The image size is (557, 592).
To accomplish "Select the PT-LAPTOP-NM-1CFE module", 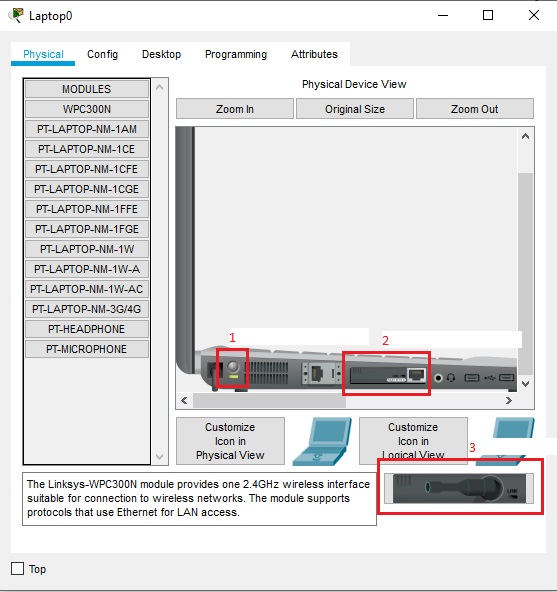I will (x=87, y=169).
